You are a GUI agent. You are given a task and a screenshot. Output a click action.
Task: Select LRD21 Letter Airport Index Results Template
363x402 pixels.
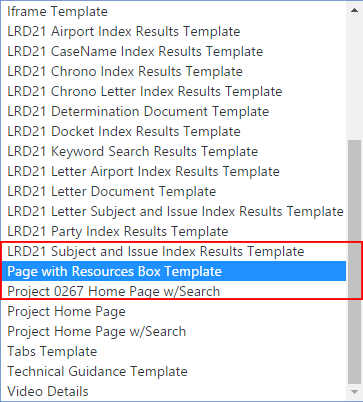173,171
